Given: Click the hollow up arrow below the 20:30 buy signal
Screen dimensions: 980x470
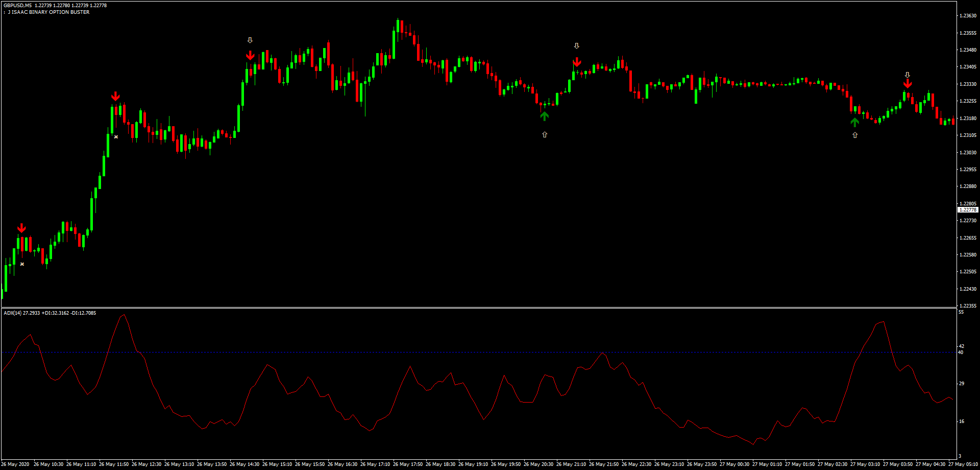Looking at the screenshot, I should (x=545, y=134).
